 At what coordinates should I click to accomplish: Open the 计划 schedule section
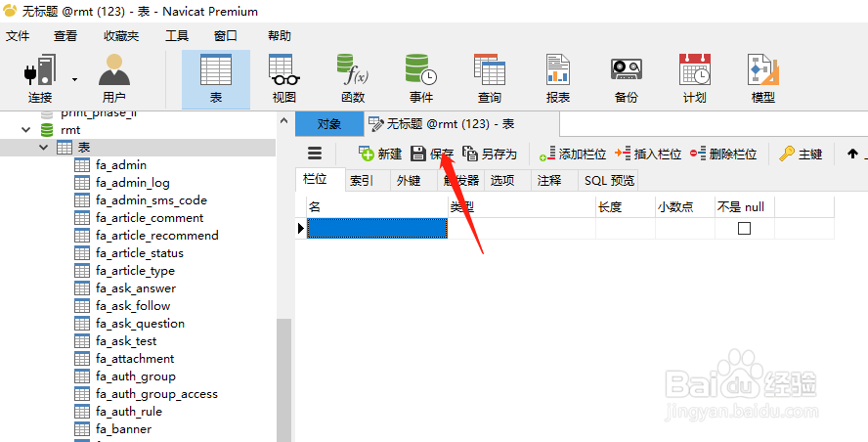pyautogui.click(x=695, y=79)
